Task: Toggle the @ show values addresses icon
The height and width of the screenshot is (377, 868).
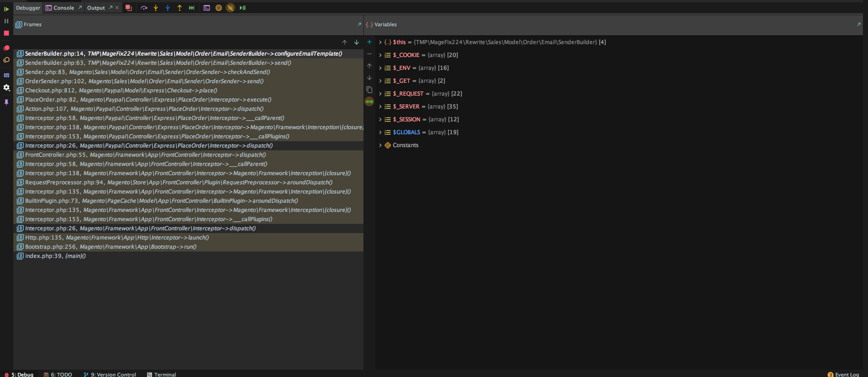Action: [x=219, y=8]
